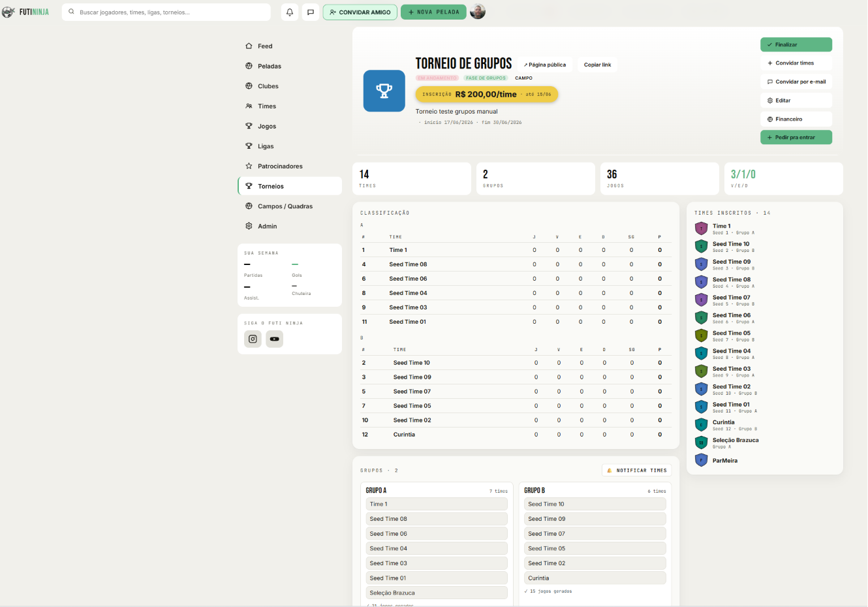Select Torneios in sidebar

[x=290, y=186]
